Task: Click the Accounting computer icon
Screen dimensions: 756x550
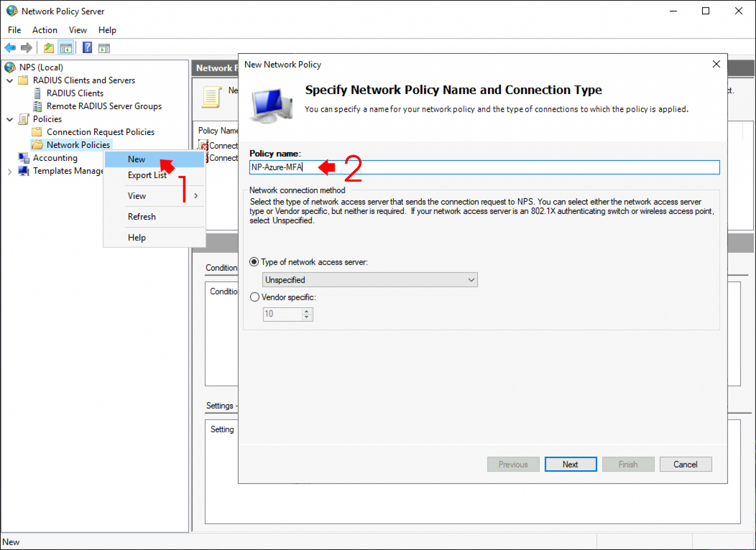Action: (24, 158)
